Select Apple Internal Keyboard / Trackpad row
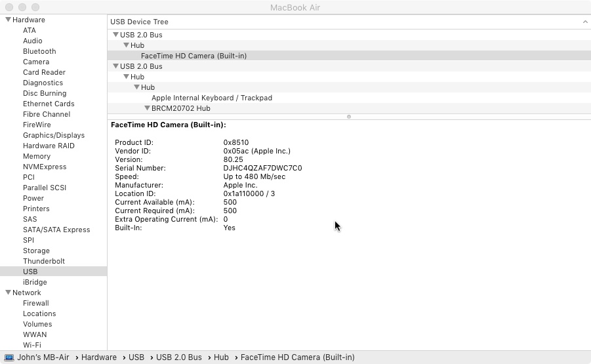 [349, 98]
